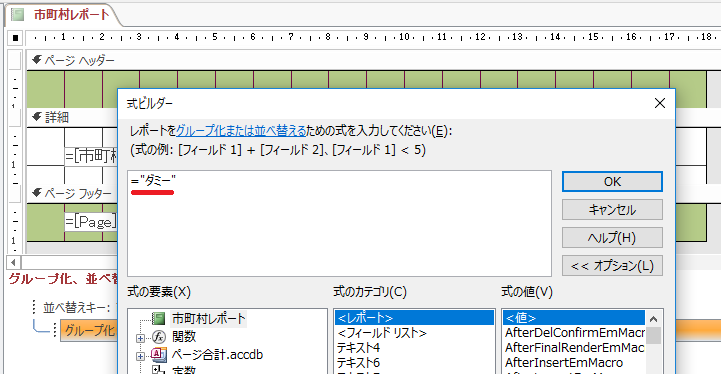Click the 式の値 list scrollbar thumb

[653, 335]
